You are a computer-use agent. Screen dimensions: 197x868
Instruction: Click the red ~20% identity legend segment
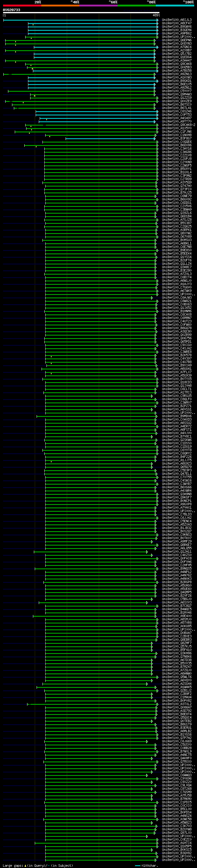tap(22, 6)
